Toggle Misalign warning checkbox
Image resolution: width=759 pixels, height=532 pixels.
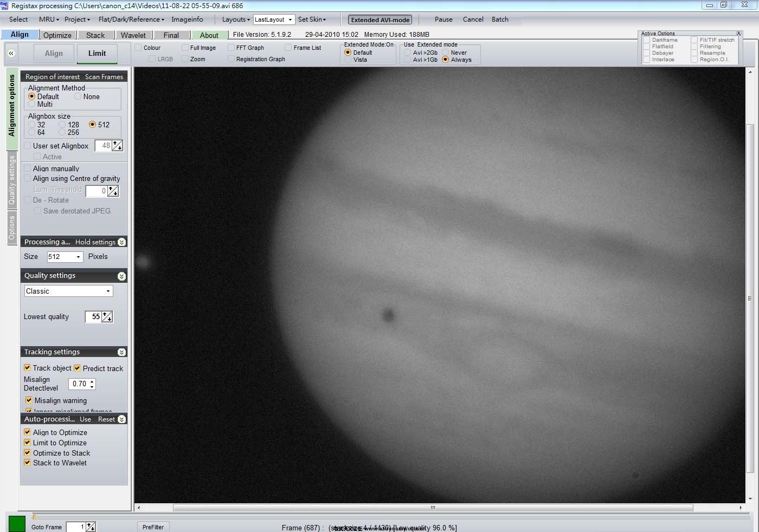[29, 400]
